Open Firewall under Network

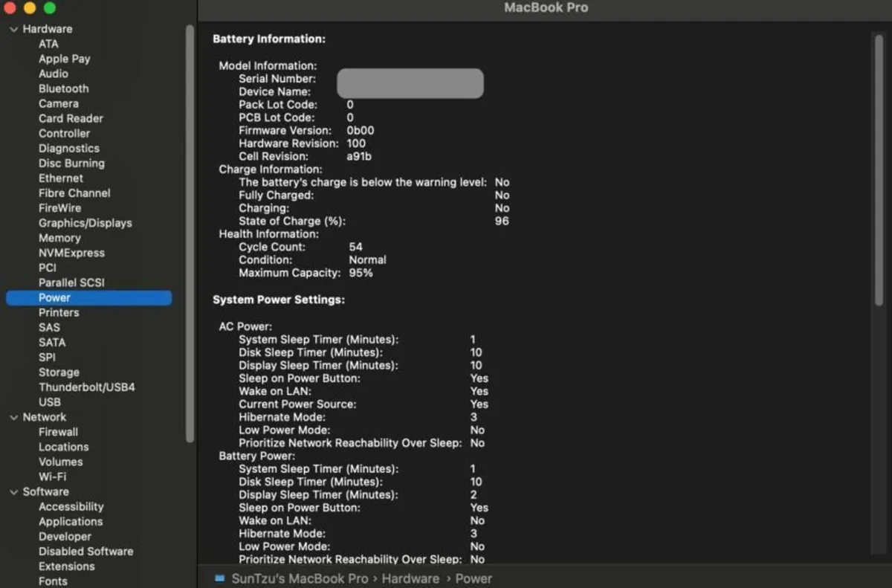(x=58, y=432)
